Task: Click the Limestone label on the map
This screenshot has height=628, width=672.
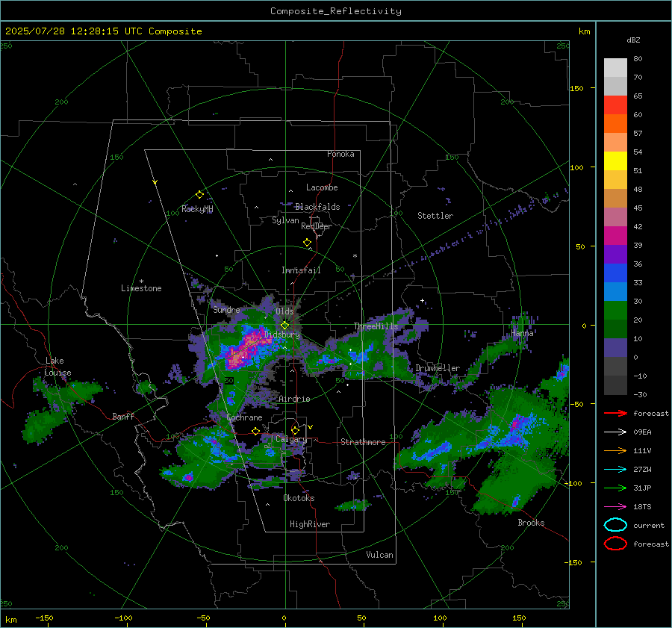Action: pyautogui.click(x=141, y=288)
